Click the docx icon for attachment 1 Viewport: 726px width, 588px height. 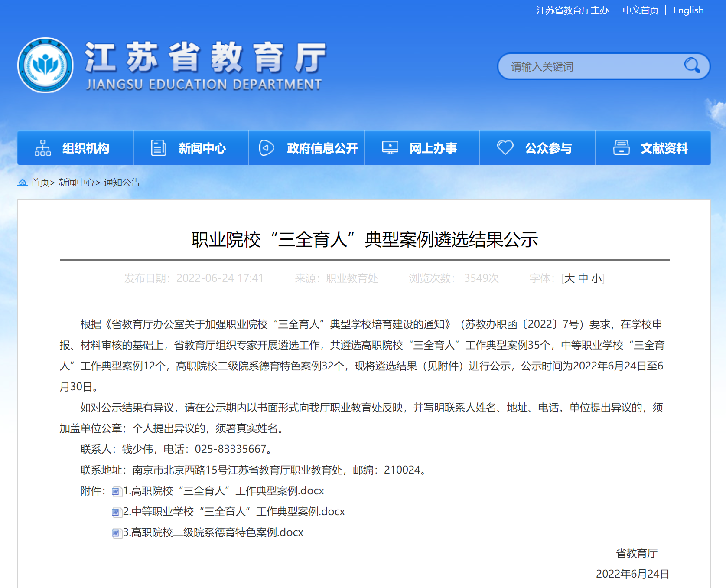(116, 491)
